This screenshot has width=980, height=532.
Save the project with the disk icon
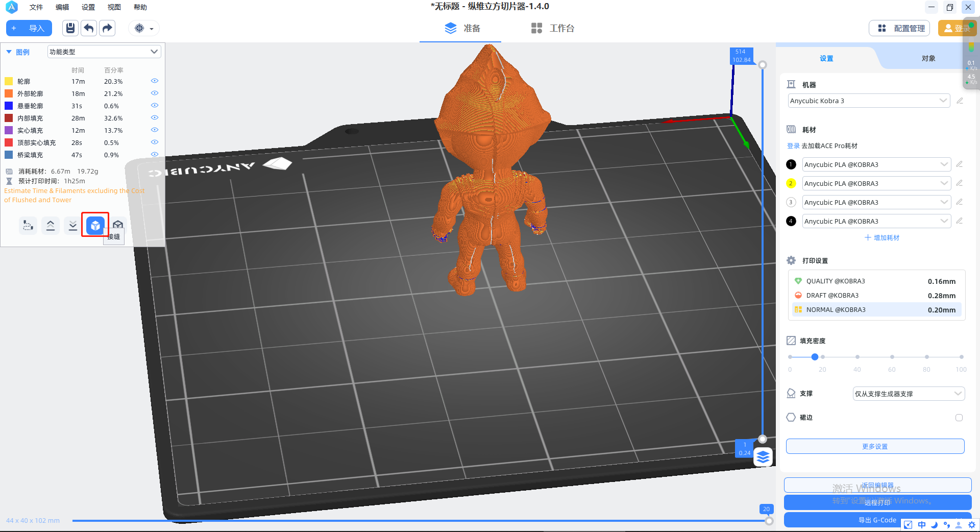[70, 28]
